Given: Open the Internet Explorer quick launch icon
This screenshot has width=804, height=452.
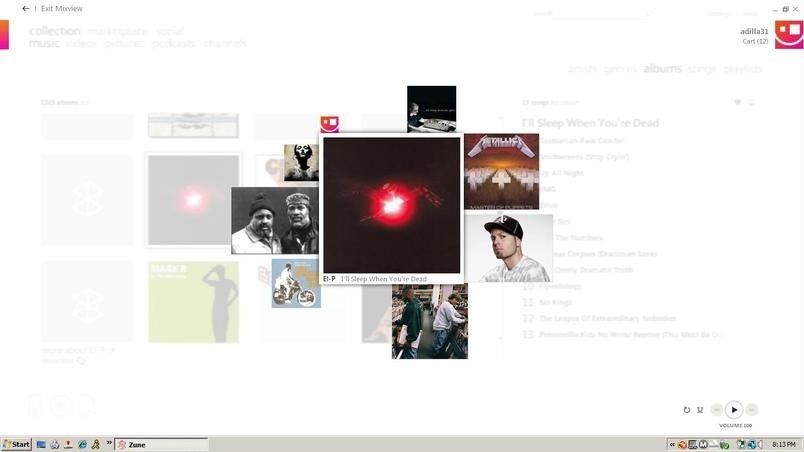Looking at the screenshot, I should (82, 444).
